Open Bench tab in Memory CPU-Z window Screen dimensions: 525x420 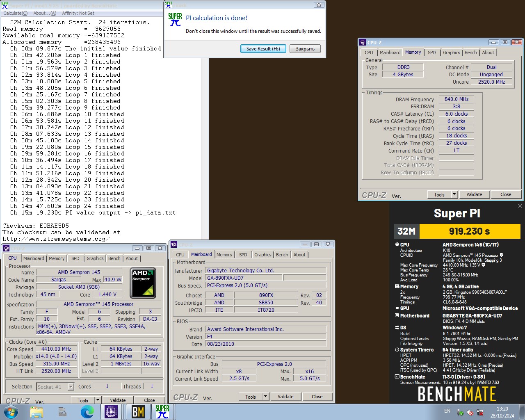(470, 52)
